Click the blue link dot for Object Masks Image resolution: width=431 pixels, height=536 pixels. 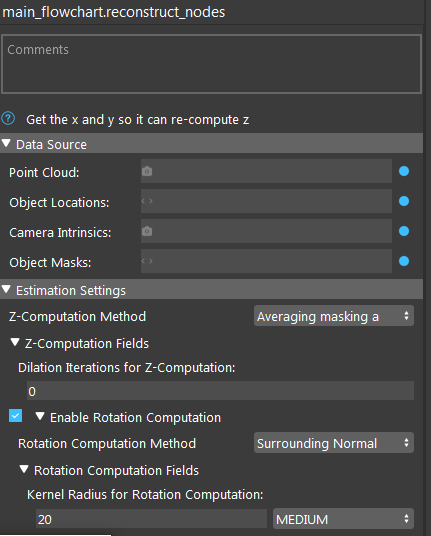coord(404,261)
